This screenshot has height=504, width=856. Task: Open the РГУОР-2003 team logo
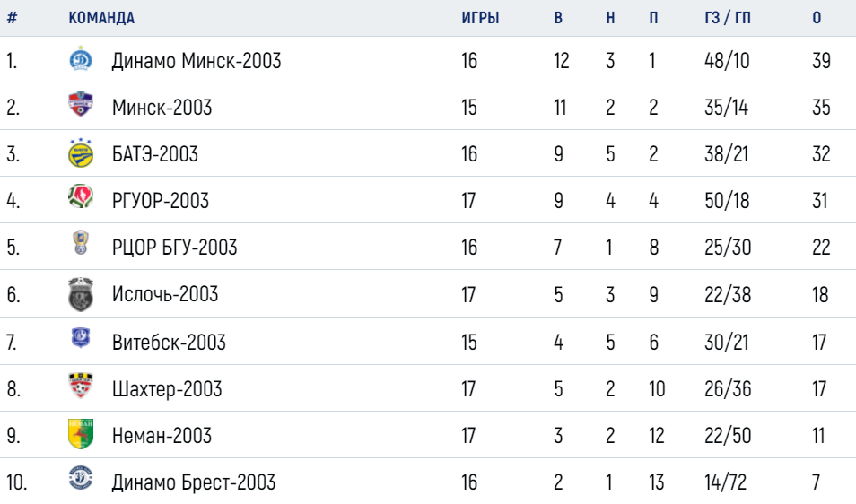pos(81,197)
